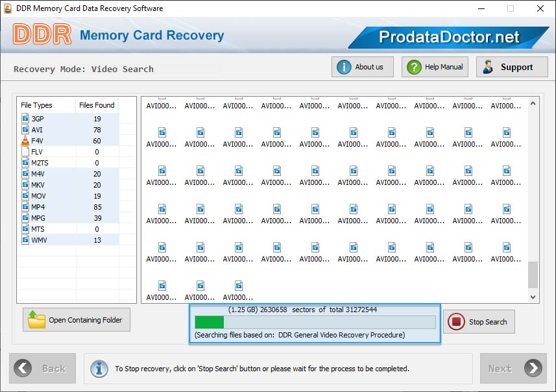The width and height of the screenshot is (556, 392).
Task: Stop the scan with Stop Search
Action: coord(479,322)
